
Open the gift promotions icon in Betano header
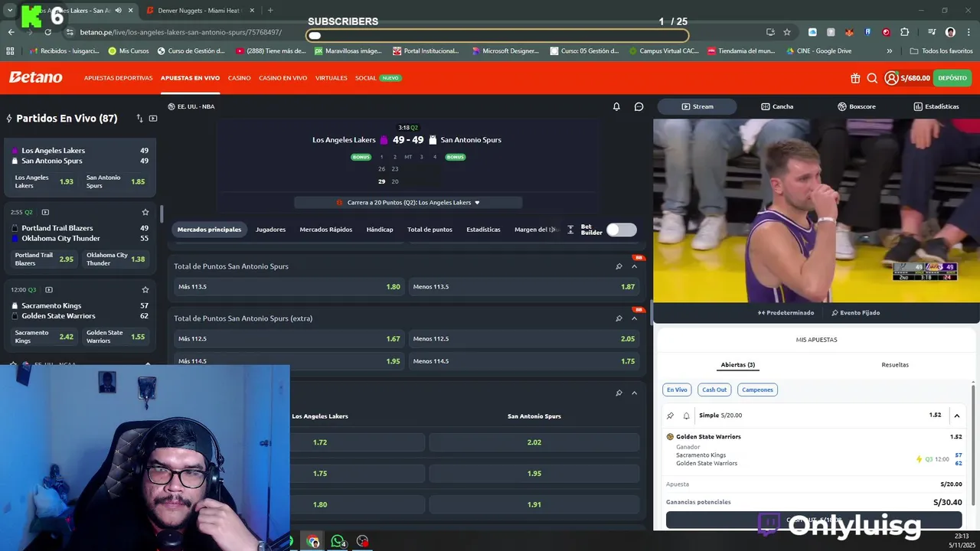click(x=855, y=78)
